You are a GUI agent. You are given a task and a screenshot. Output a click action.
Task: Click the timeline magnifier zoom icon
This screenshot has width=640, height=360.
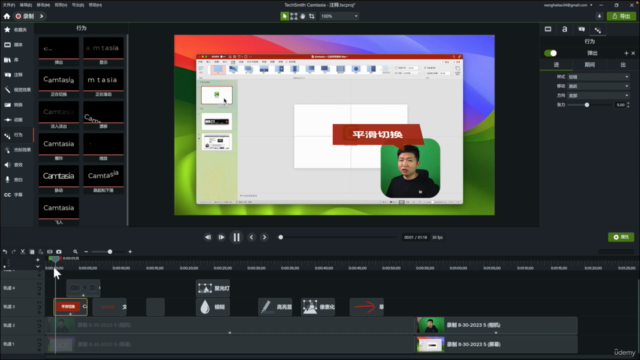[x=76, y=252]
